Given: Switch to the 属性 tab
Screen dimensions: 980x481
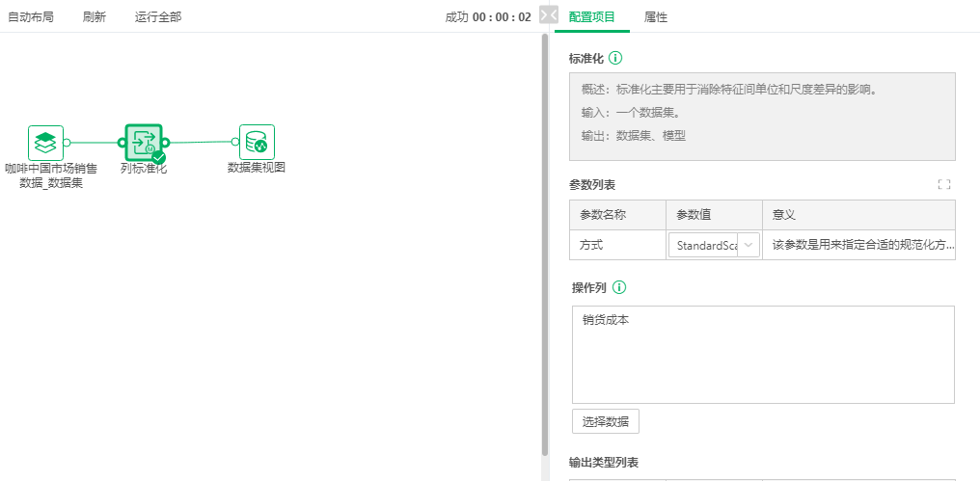Looking at the screenshot, I should tap(655, 17).
